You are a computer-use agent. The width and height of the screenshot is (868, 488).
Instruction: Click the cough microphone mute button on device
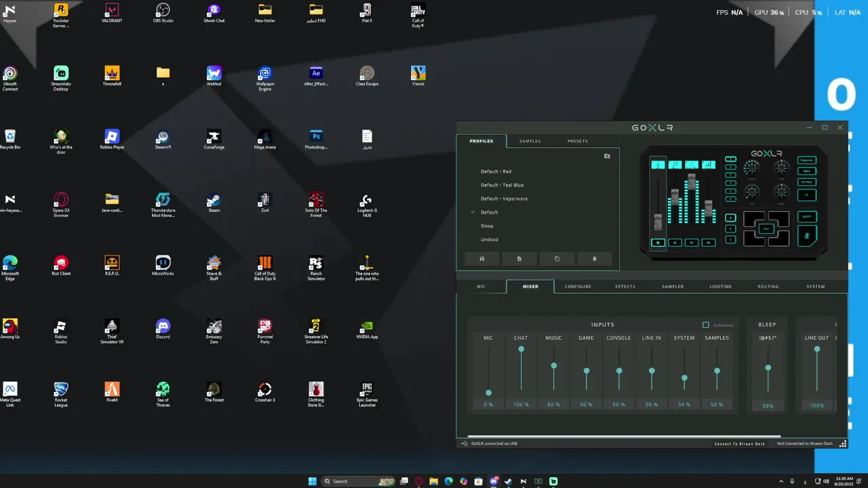click(807, 235)
